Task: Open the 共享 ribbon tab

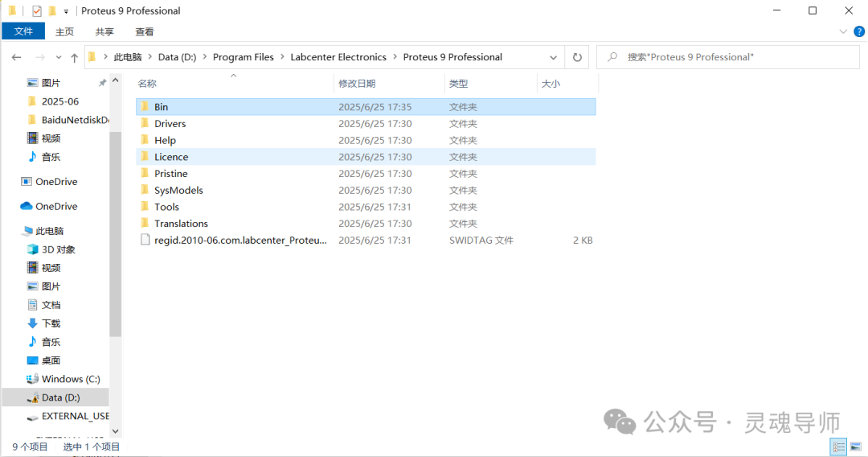Action: 104,31
